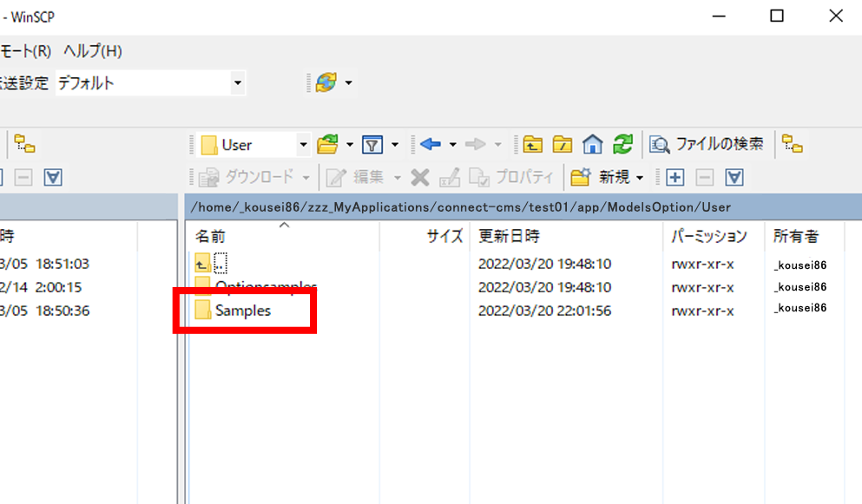This screenshot has width=862, height=504.
Task: Click the rename icon
Action: pyautogui.click(x=450, y=177)
